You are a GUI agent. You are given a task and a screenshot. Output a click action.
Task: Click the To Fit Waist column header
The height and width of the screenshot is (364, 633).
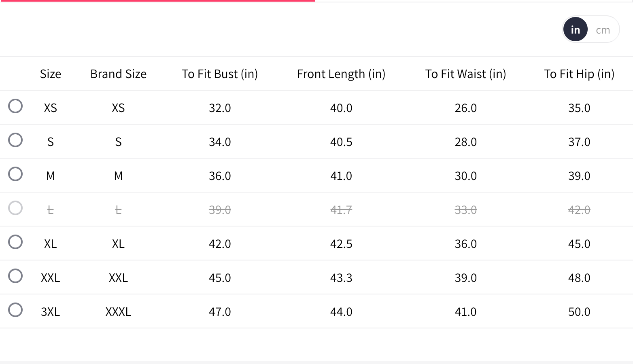coord(465,74)
